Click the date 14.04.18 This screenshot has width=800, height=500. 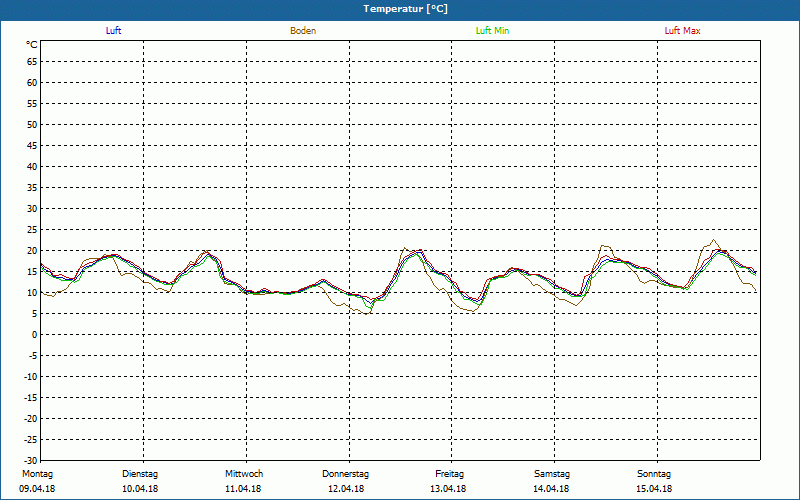(551, 489)
